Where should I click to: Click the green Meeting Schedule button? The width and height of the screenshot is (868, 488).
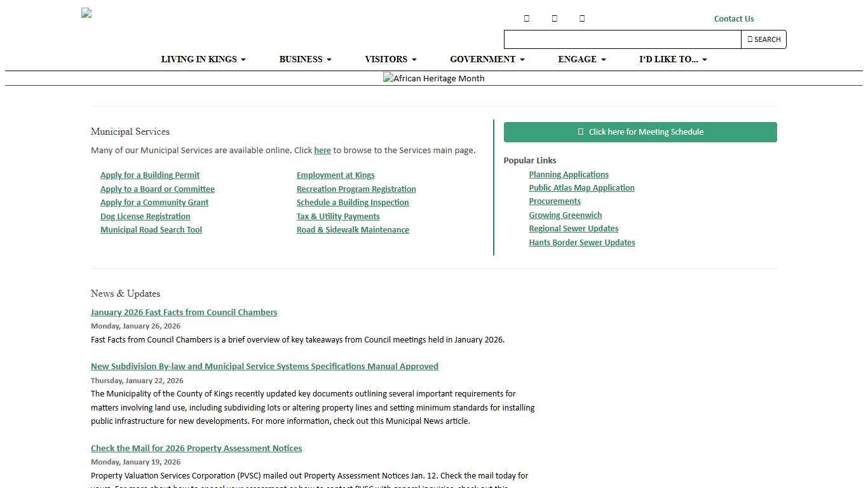pos(640,132)
